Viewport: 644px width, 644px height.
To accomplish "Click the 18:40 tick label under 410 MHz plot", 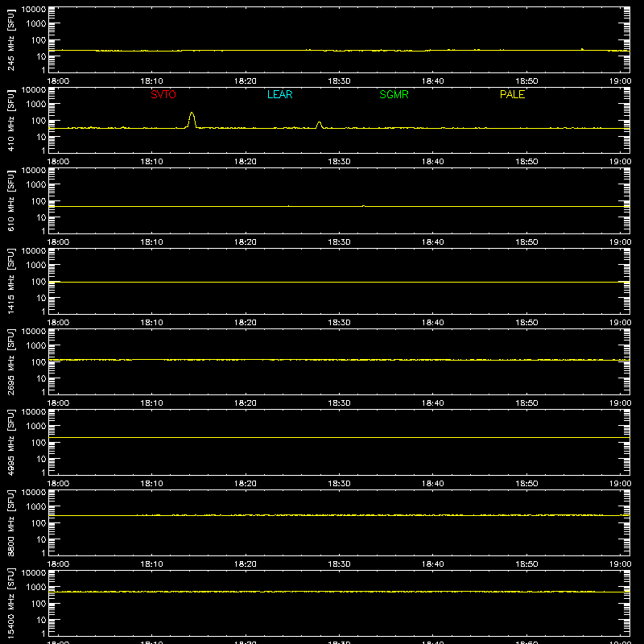I will click(433, 162).
